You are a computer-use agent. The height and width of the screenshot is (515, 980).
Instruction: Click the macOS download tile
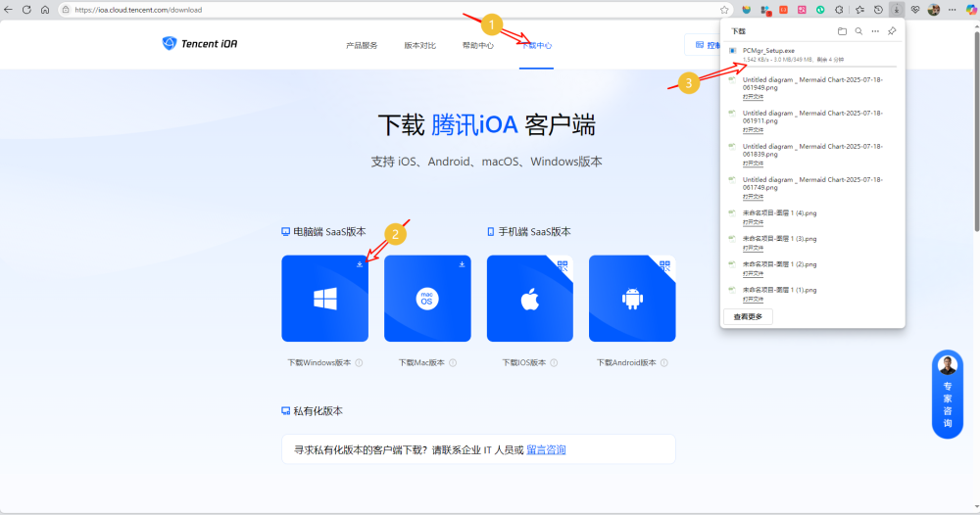[x=427, y=299]
